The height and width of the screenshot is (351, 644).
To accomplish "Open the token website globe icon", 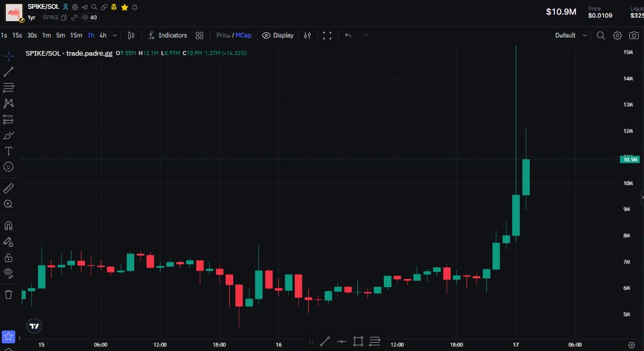I will [x=75, y=7].
